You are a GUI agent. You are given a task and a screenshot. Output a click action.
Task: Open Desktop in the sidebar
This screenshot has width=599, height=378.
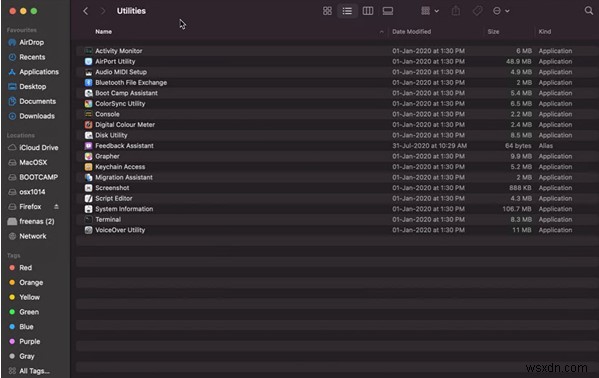pos(32,87)
